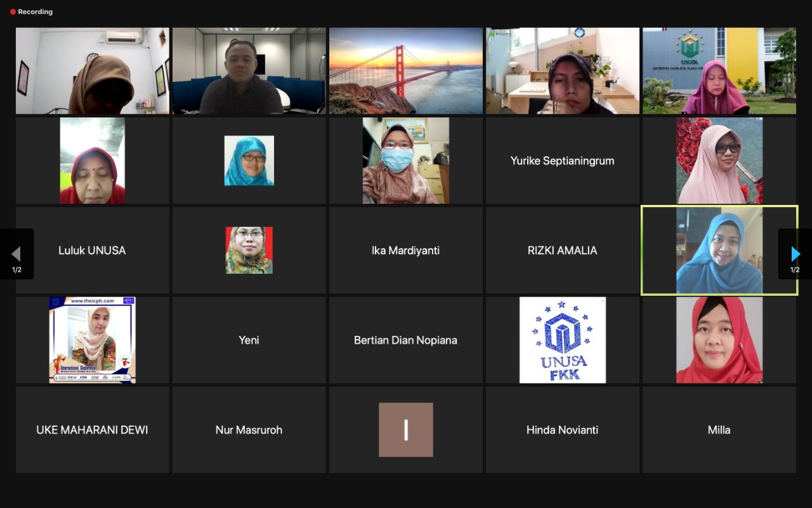Image resolution: width=812 pixels, height=508 pixels.
Task: Go to previous page of participants
Action: 16,254
